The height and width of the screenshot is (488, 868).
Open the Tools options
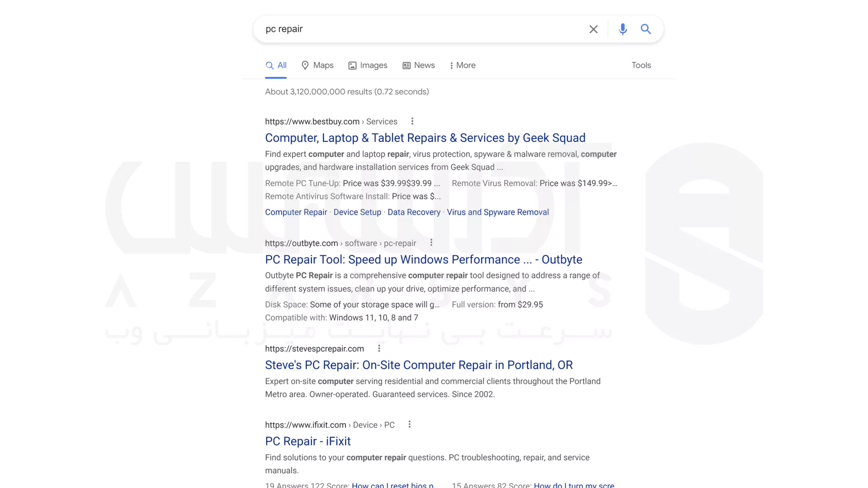pyautogui.click(x=641, y=66)
